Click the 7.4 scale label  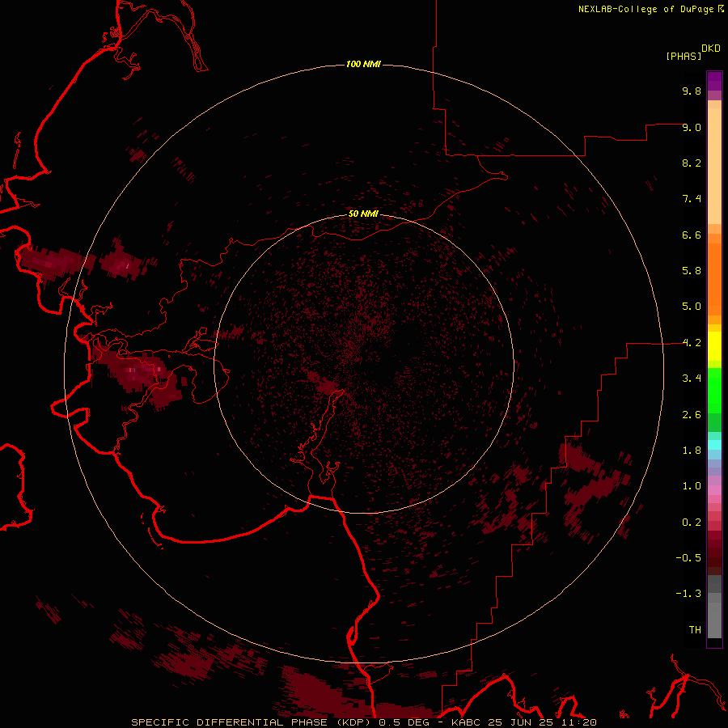tap(692, 199)
